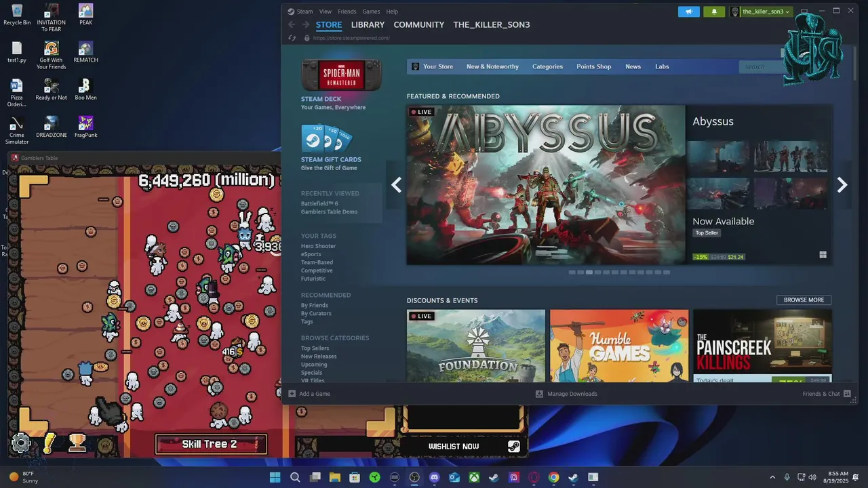Select the Recycle Bin icon
Image resolution: width=868 pixels, height=488 pixels.
[17, 14]
